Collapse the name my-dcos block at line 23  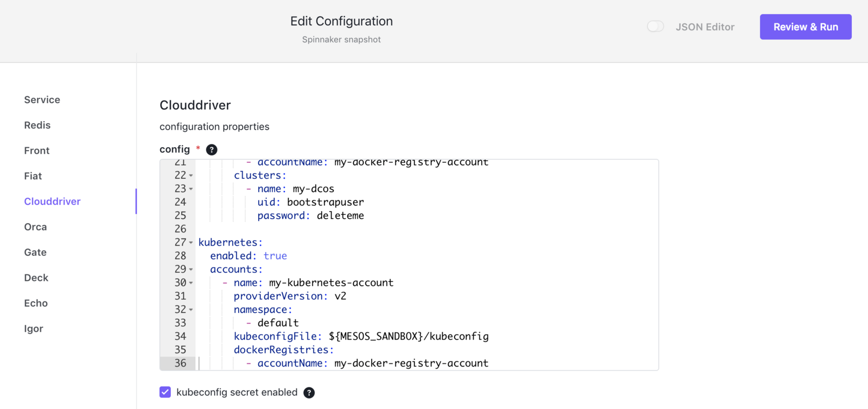tap(191, 189)
